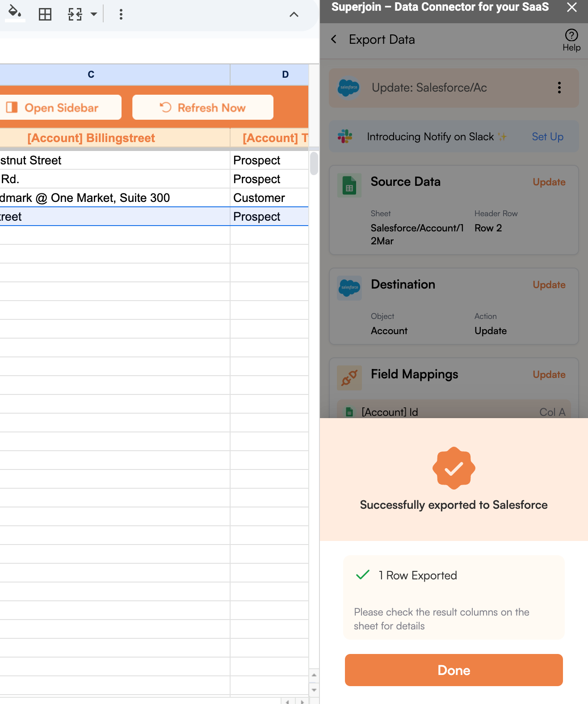Go back from Export Data screen
Viewport: 588px width, 704px height.
tap(334, 39)
